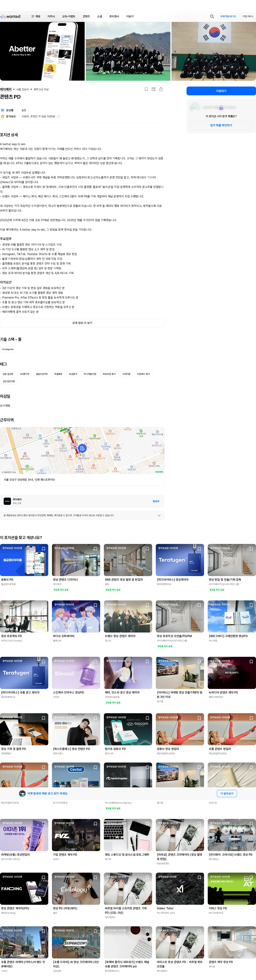
Task: Expand 상세 정보 더 보기
Action: tap(82, 323)
